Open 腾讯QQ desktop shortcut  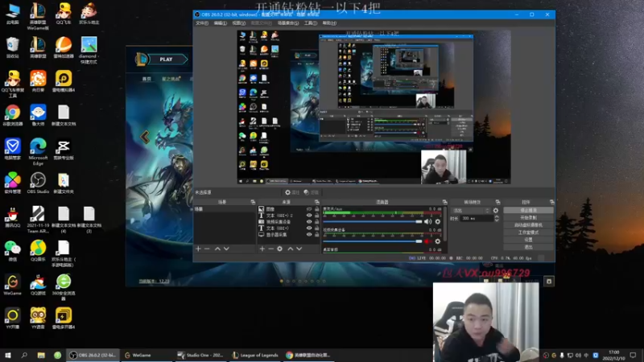12,216
